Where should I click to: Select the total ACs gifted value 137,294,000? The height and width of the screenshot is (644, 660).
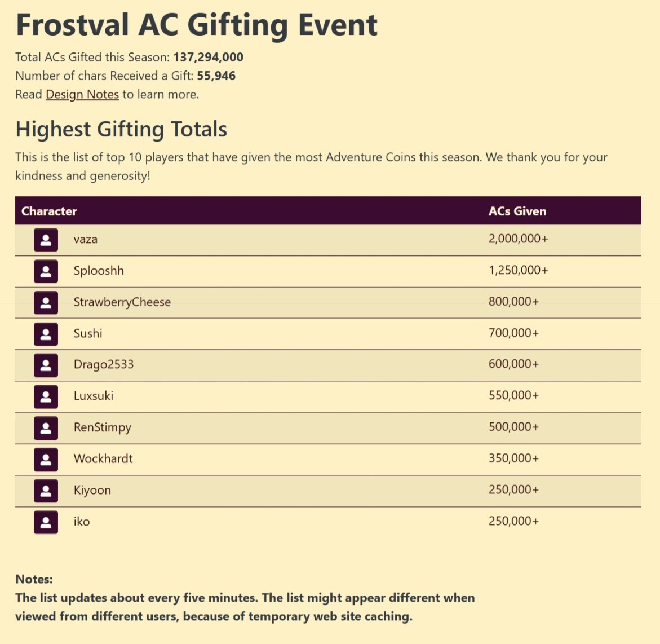(x=208, y=57)
